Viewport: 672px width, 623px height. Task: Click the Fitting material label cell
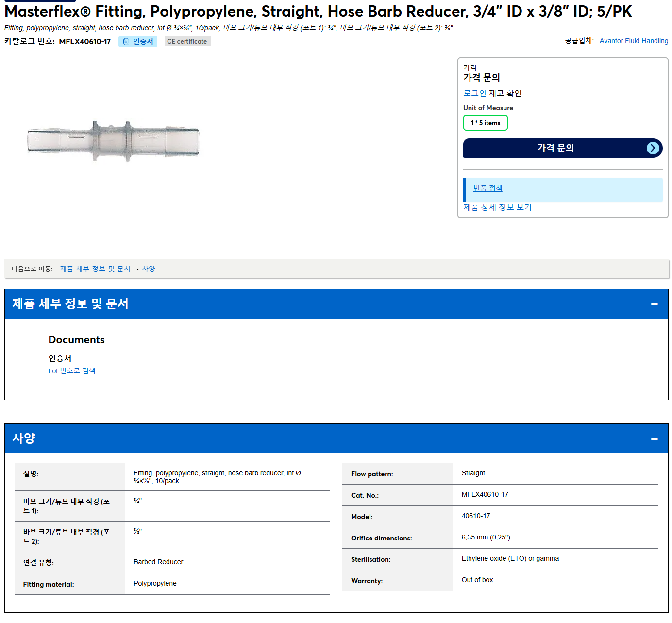[x=69, y=584]
